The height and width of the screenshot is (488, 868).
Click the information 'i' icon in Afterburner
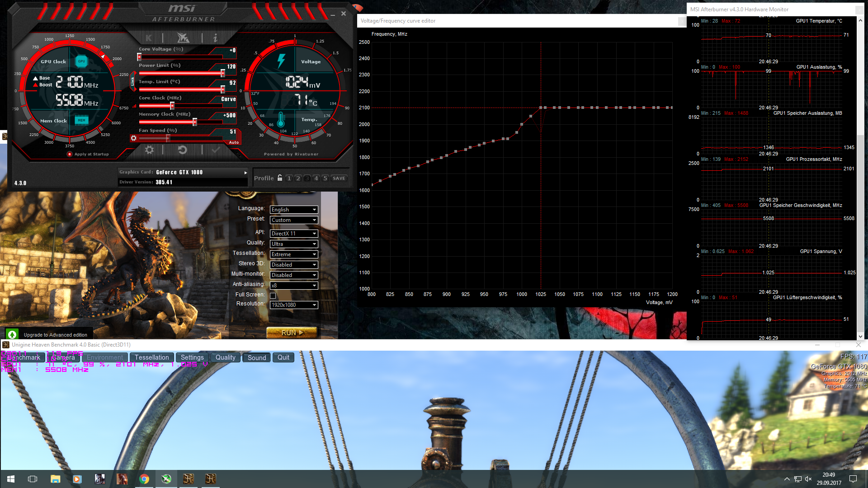(215, 38)
